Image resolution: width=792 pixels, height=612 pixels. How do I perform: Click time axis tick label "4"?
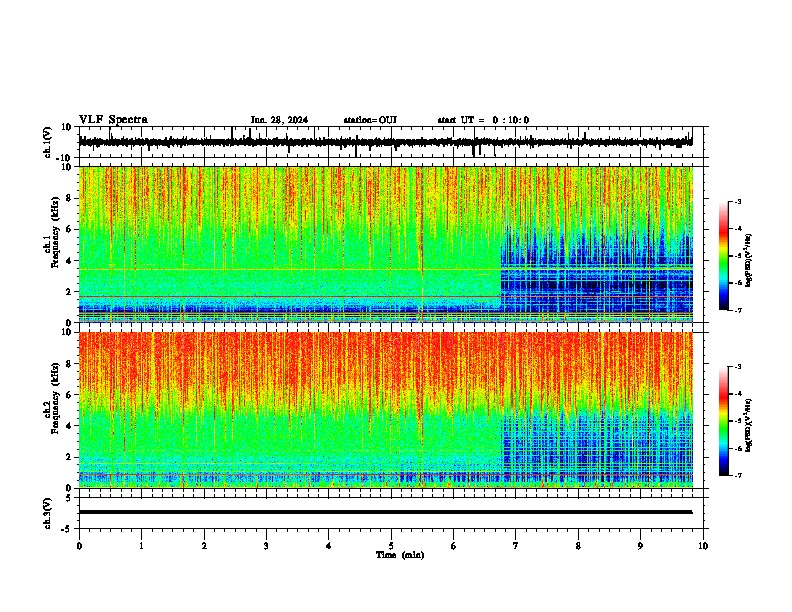pos(329,546)
